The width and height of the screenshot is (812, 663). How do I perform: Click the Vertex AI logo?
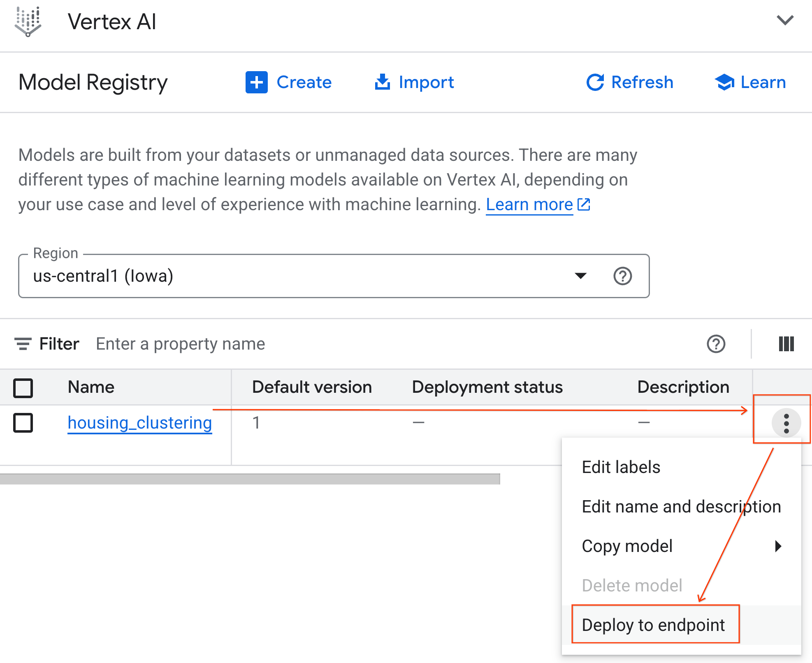tap(28, 21)
